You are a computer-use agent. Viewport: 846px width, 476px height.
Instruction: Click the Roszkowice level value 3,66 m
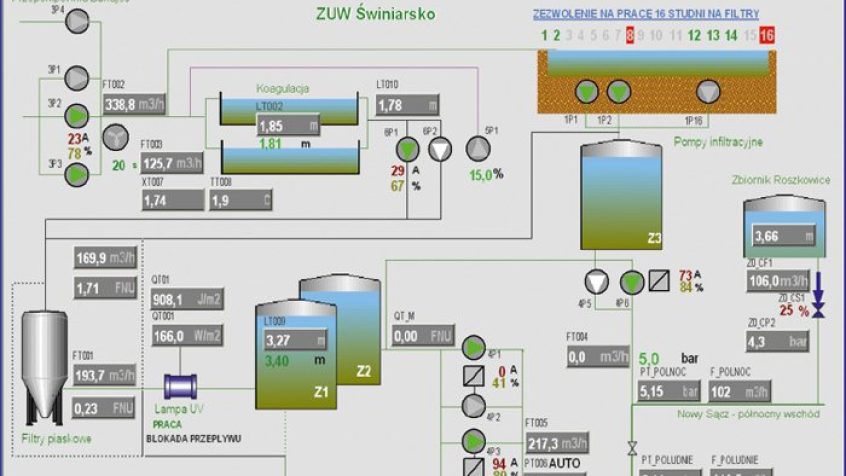tap(783, 236)
